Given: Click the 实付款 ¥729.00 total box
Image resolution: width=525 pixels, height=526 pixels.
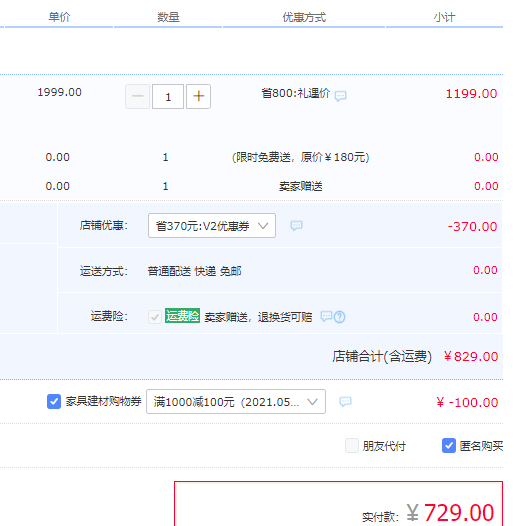Looking at the screenshot, I should [x=338, y=504].
